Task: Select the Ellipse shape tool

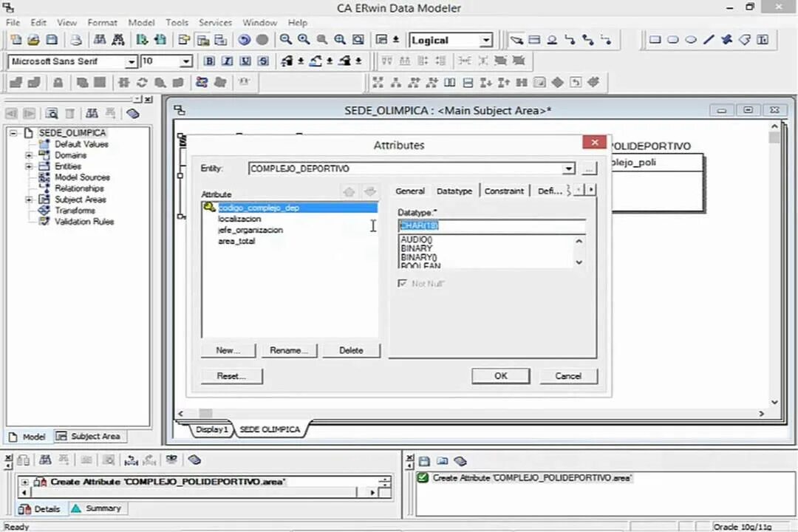Action: pyautogui.click(x=691, y=40)
